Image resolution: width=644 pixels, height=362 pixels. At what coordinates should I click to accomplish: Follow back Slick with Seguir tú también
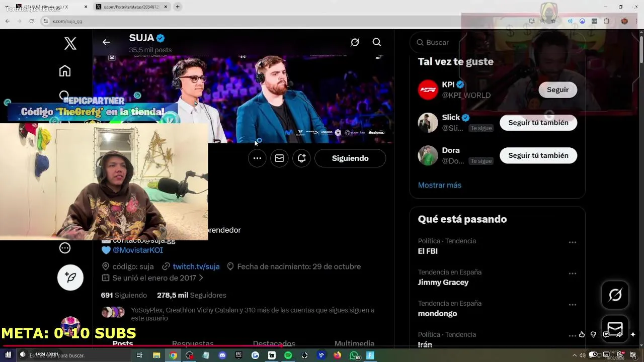pos(538,123)
